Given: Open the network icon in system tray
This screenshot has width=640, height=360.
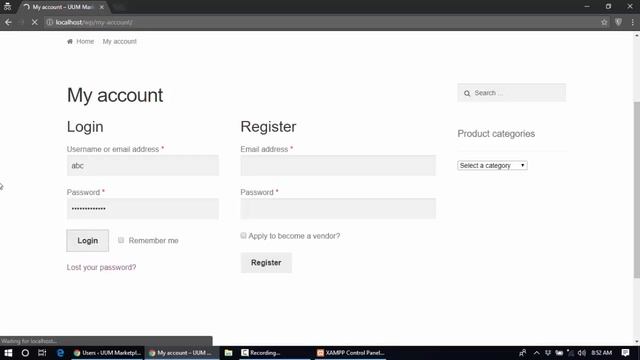Looking at the screenshot, I should [x=570, y=353].
